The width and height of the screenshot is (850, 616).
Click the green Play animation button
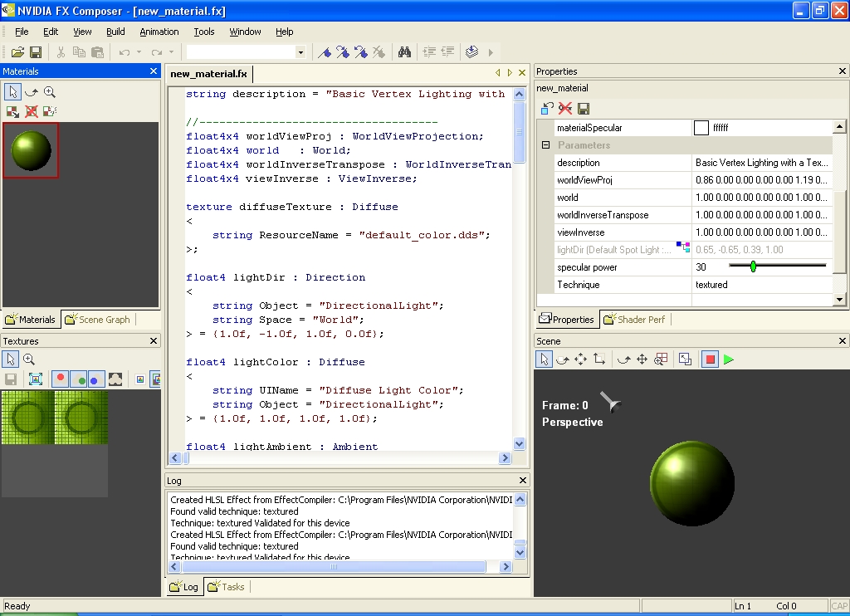[x=729, y=359]
